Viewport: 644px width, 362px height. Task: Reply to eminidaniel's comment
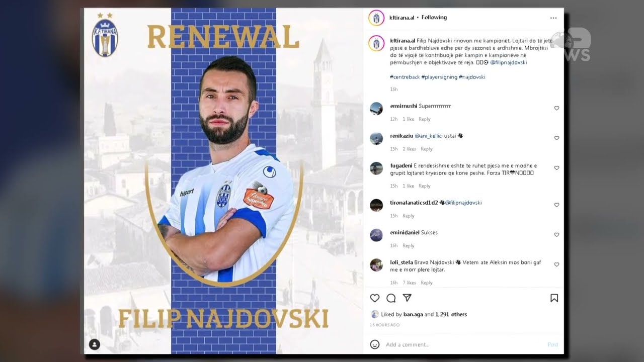click(409, 246)
